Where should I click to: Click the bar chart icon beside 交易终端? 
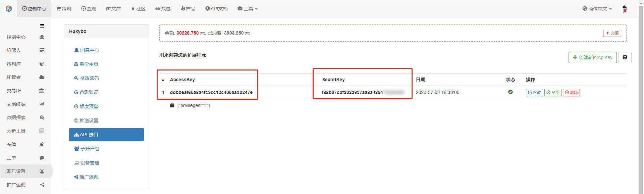(42, 104)
